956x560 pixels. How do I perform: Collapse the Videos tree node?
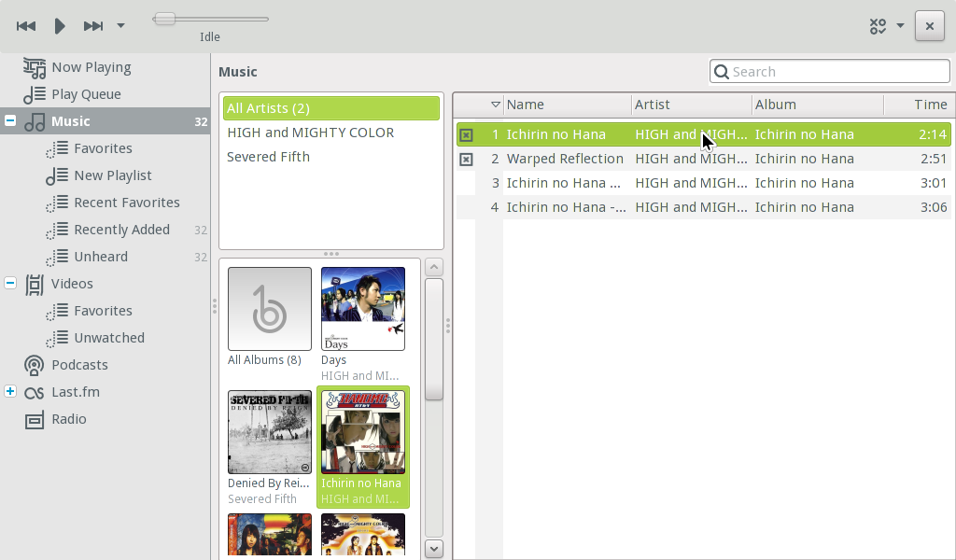tap(9, 284)
